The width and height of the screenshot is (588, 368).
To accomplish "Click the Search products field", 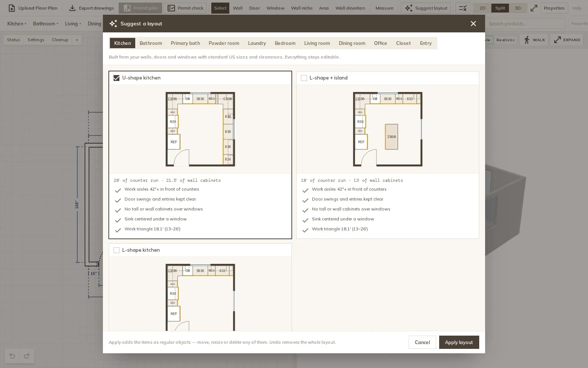I will [x=526, y=24].
